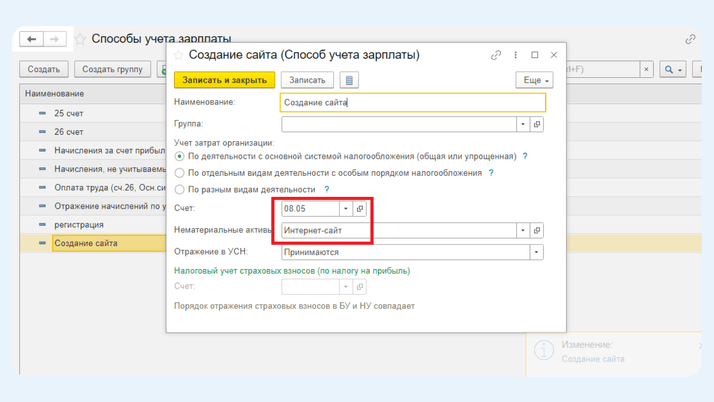The width and height of the screenshot is (714, 402).
Task: Expand the Группа dropdown arrow
Action: 523,124
